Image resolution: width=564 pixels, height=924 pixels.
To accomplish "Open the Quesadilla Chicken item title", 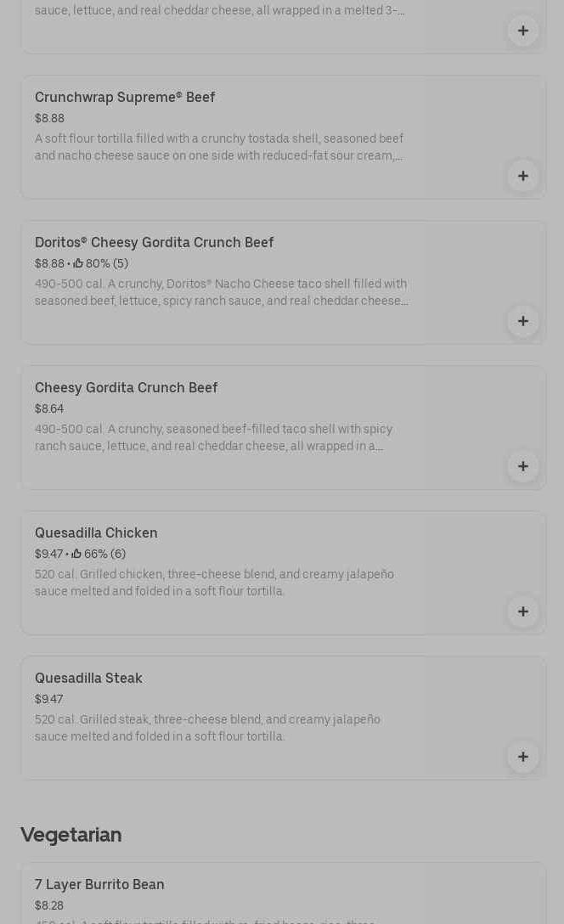I will pos(96,532).
